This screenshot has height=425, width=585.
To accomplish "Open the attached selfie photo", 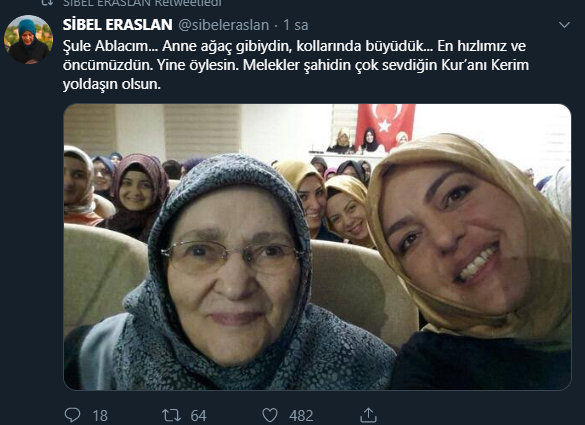I will (x=317, y=247).
